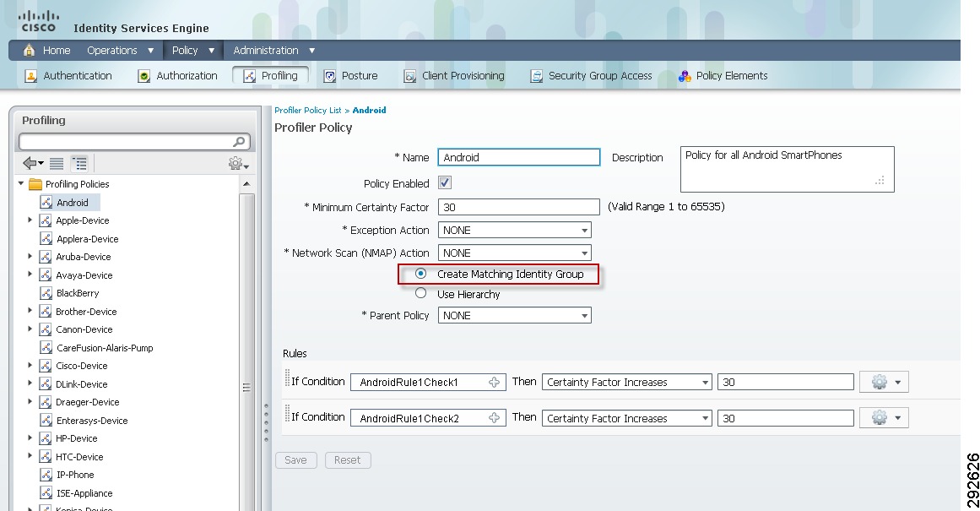
Task: Click the plus icon for the AndroidRule1Check2 condition
Action: pyautogui.click(x=495, y=418)
